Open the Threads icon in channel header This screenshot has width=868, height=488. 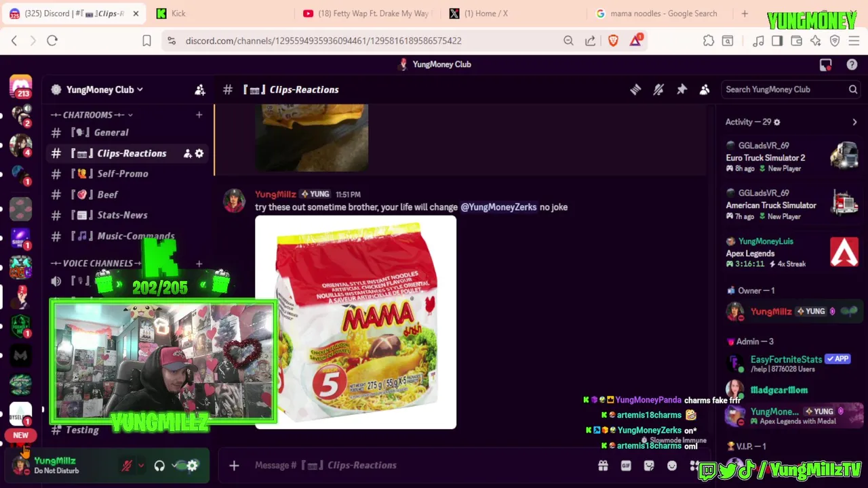(635, 89)
